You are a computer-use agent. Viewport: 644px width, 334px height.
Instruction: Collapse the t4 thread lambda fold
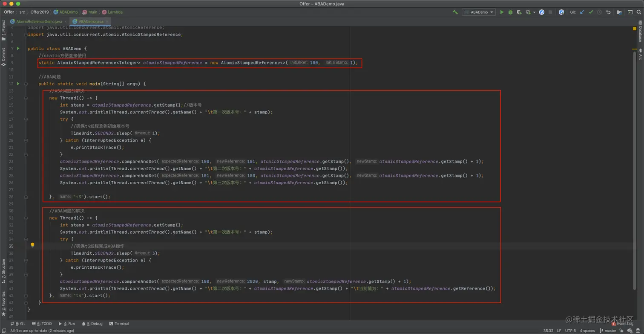tap(26, 218)
